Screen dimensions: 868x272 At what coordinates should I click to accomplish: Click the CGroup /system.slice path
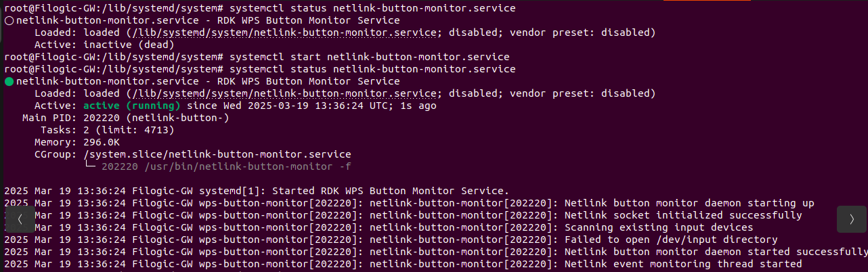217,154
